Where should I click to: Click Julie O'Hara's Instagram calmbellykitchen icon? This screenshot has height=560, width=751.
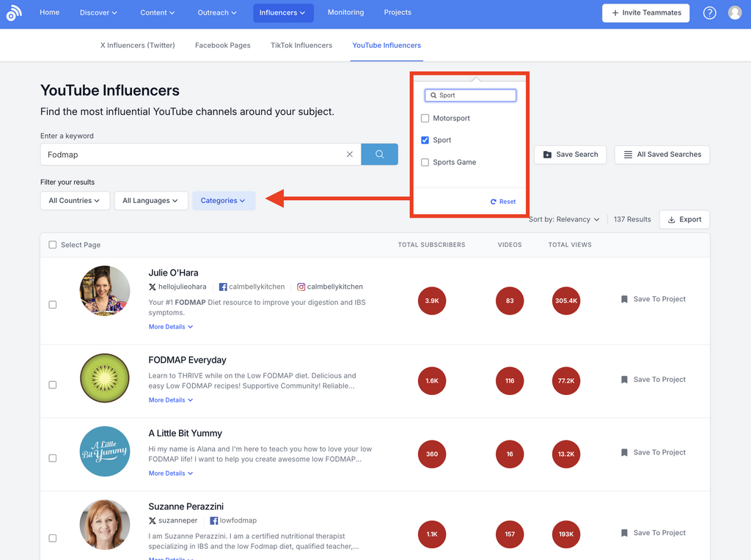pos(301,287)
